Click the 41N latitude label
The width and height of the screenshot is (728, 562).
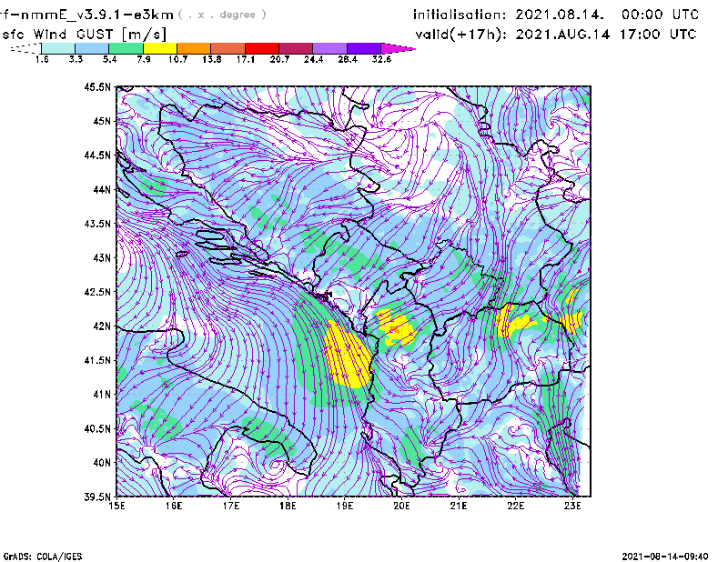pyautogui.click(x=102, y=394)
